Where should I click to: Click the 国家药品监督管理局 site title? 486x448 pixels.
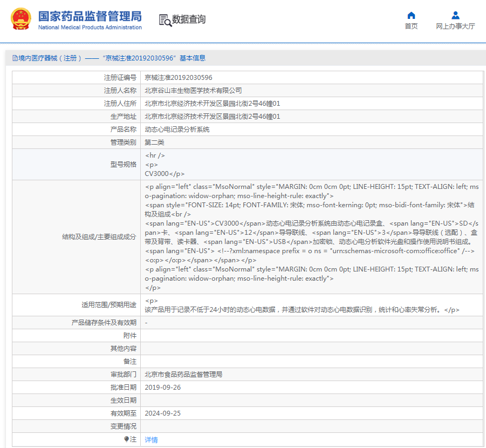pos(90,15)
